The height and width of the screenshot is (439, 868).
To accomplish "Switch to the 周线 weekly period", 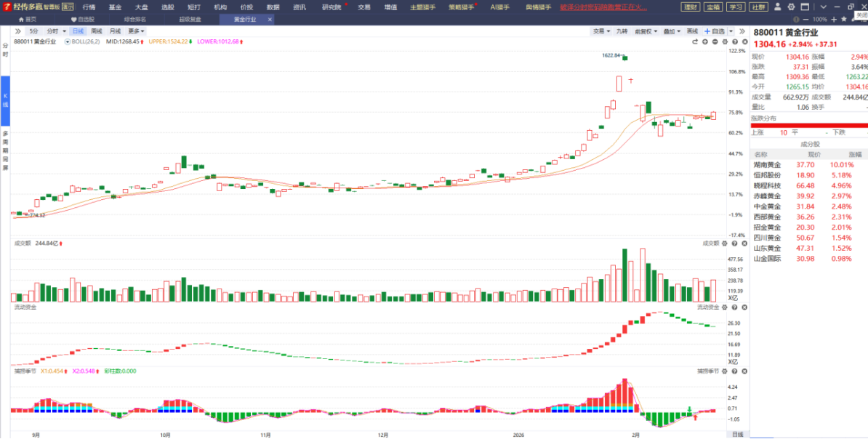I will (x=96, y=31).
